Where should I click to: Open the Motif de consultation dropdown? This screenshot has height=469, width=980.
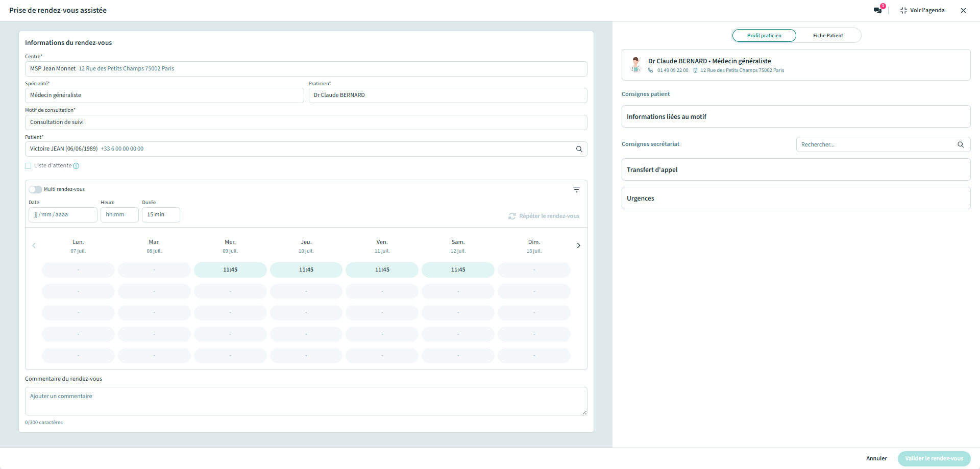point(306,122)
